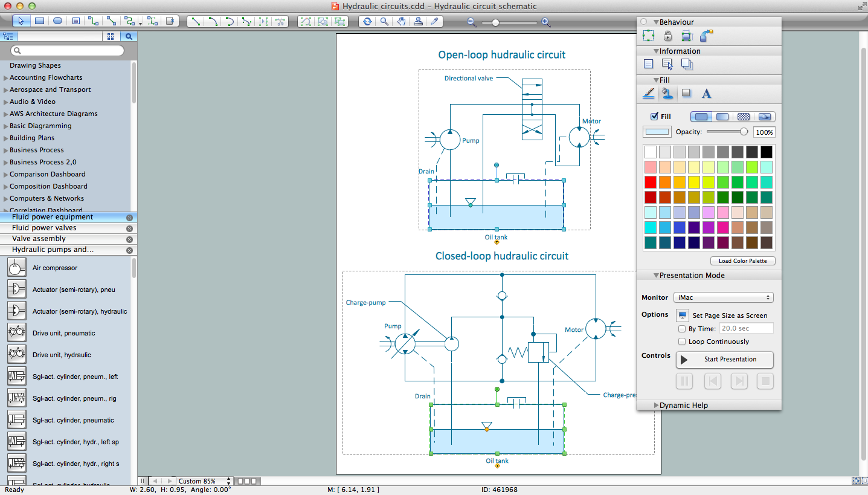Activate the Text tool in toolbar
This screenshot has height=495, width=868.
point(76,21)
